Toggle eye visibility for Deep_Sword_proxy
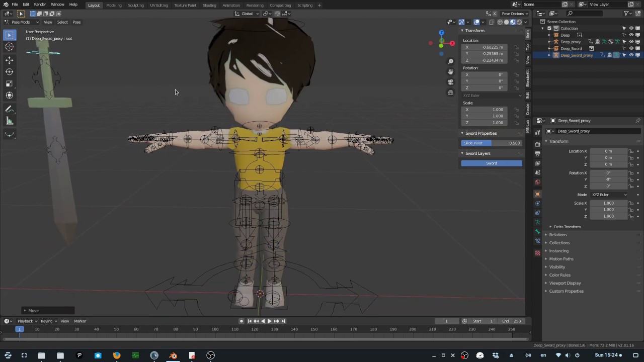 click(631, 55)
